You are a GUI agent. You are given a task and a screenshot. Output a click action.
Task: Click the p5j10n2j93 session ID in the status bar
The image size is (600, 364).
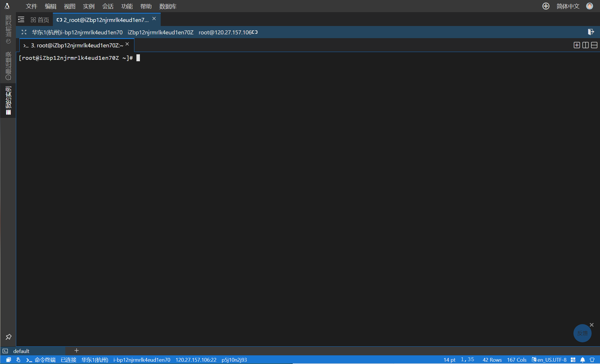tap(234, 360)
